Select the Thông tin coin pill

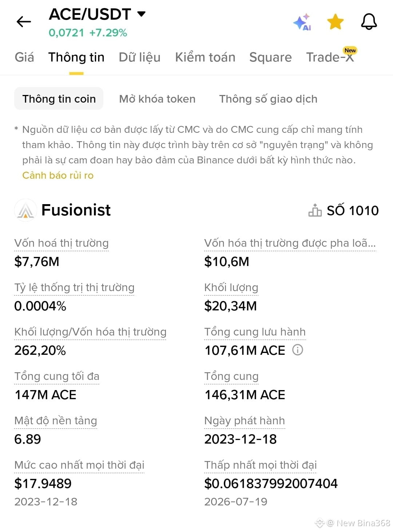[x=59, y=99]
